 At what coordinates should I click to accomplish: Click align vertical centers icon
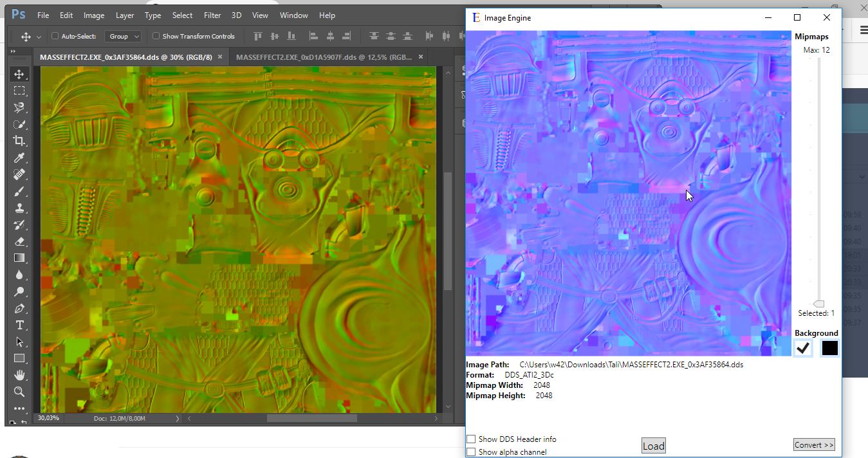[275, 36]
